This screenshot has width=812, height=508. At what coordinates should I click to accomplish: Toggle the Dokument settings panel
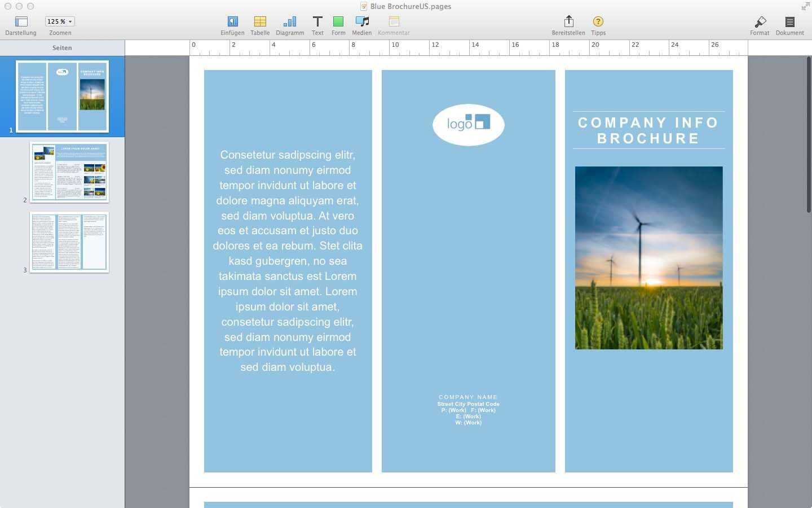789,22
